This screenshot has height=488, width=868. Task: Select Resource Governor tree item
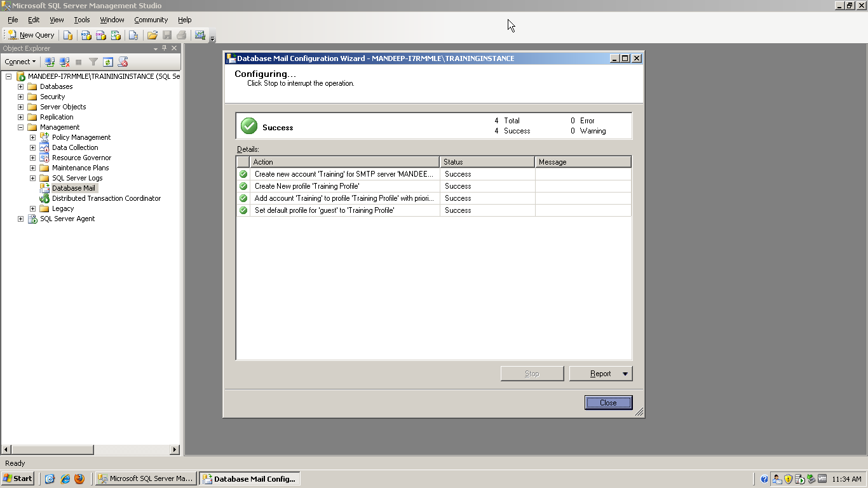pos(81,158)
